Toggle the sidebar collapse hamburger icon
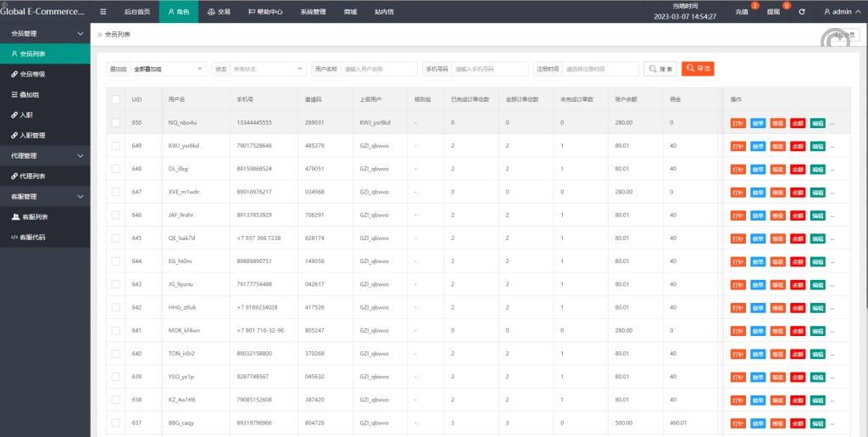 (x=103, y=13)
